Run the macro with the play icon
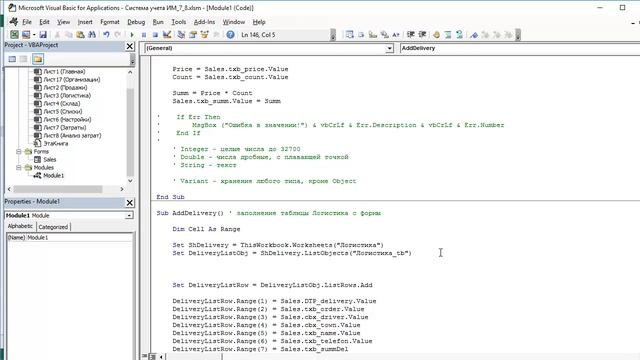640x360 pixels. click(132, 35)
